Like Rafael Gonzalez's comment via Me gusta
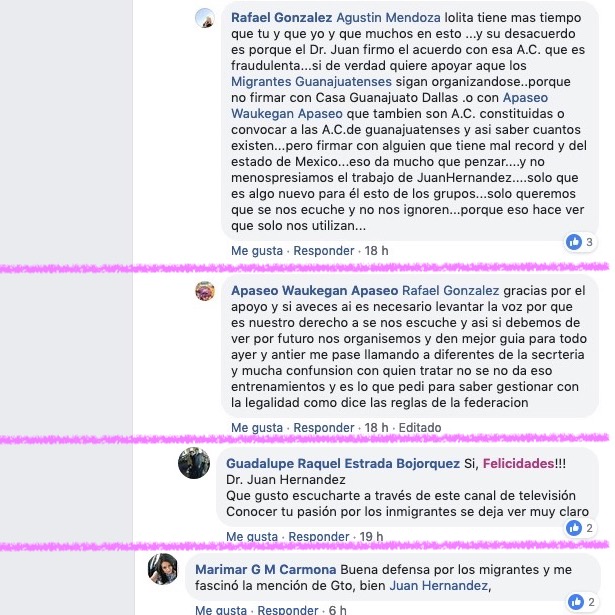Image resolution: width=615 pixels, height=615 pixels. [257, 251]
